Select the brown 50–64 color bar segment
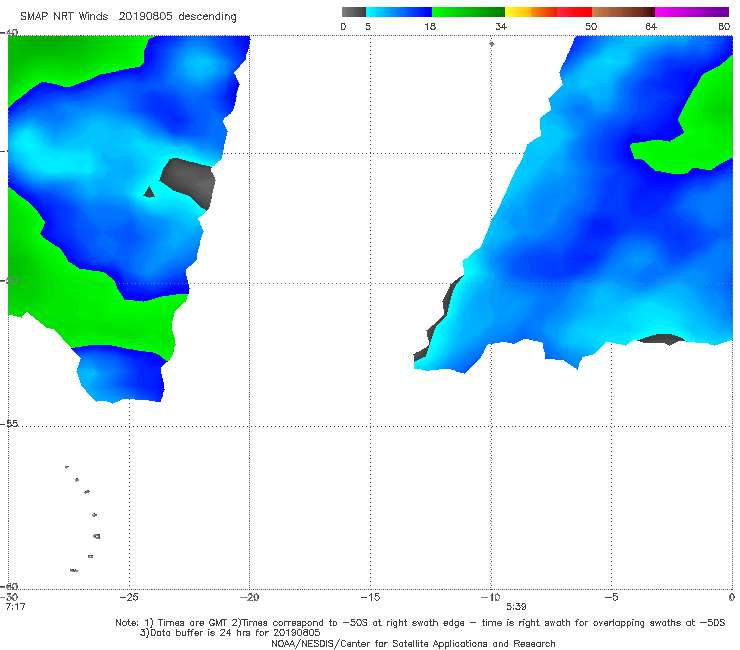Image resolution: width=740 pixels, height=650 pixels. (x=623, y=12)
